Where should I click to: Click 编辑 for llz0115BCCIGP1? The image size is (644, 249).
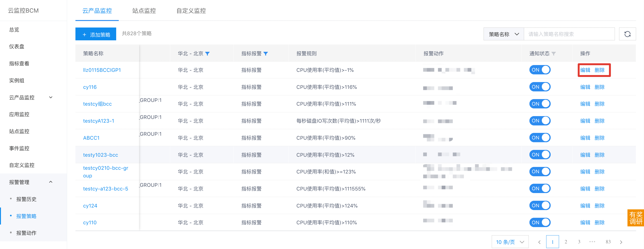(x=585, y=70)
